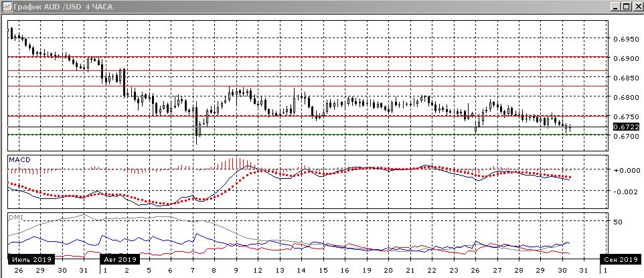
Task: Maximize the AUD/USD chart window
Action: (626, 7)
